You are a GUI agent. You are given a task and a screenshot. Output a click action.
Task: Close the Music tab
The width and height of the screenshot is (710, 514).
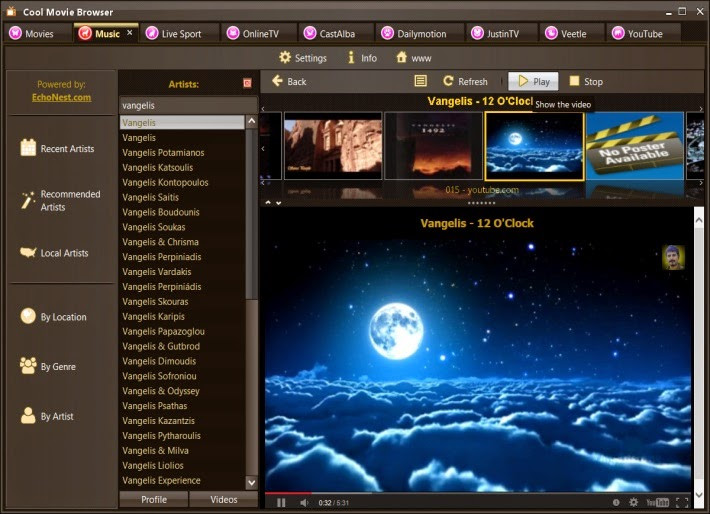130,33
